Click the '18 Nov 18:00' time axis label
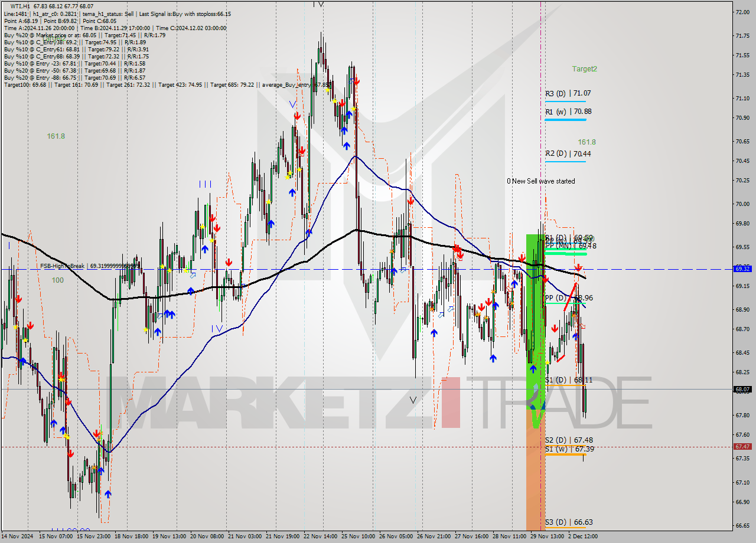The width and height of the screenshot is (756, 543). coord(131,537)
